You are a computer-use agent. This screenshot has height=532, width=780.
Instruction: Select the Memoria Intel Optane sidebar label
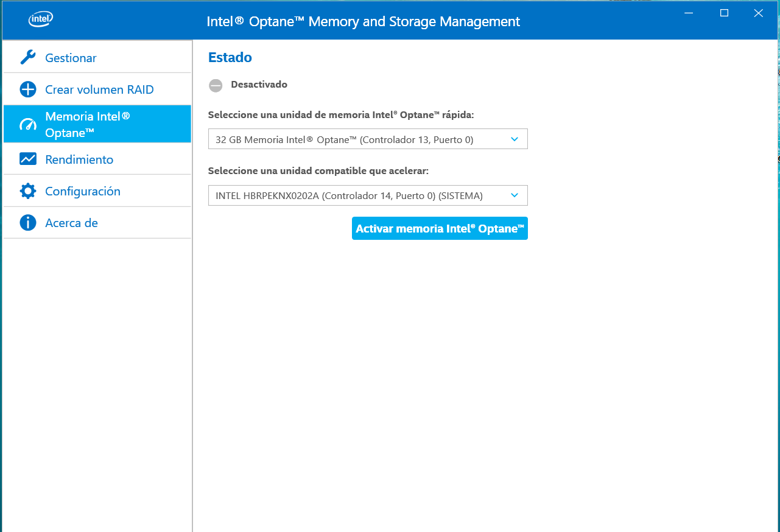87,124
